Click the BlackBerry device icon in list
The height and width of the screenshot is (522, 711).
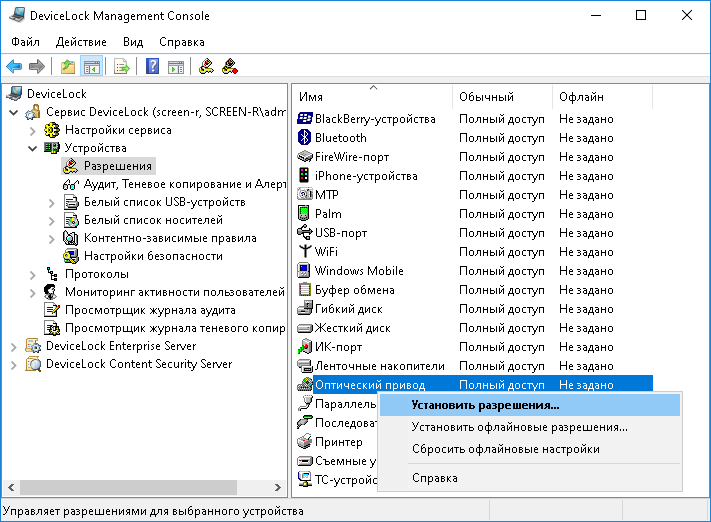tap(306, 119)
